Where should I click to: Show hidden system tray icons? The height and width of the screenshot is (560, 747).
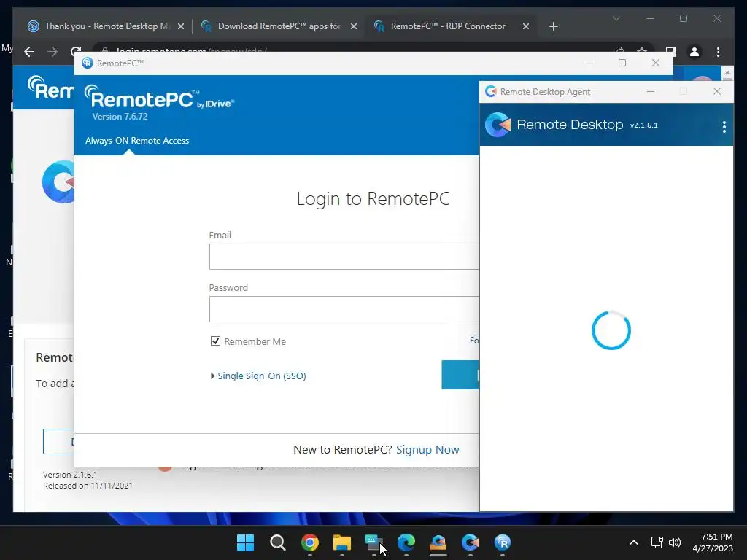[x=634, y=542]
